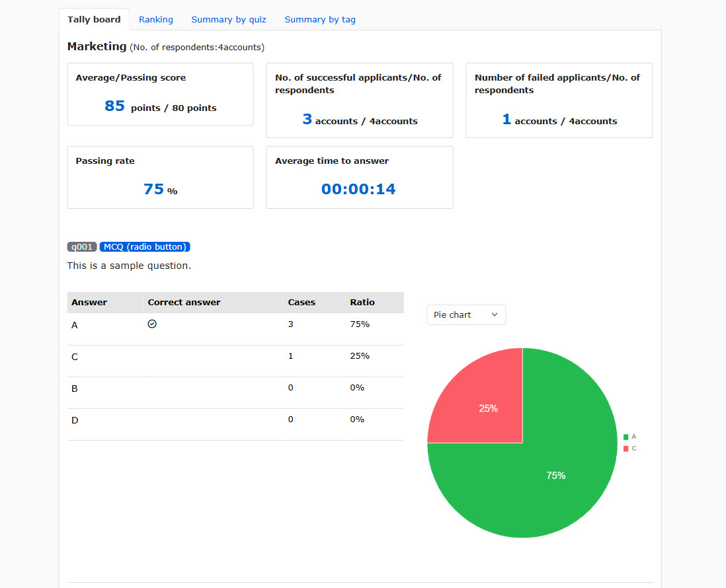The height and width of the screenshot is (588, 726).
Task: Click the green A legend swatch
Action: pyautogui.click(x=625, y=437)
